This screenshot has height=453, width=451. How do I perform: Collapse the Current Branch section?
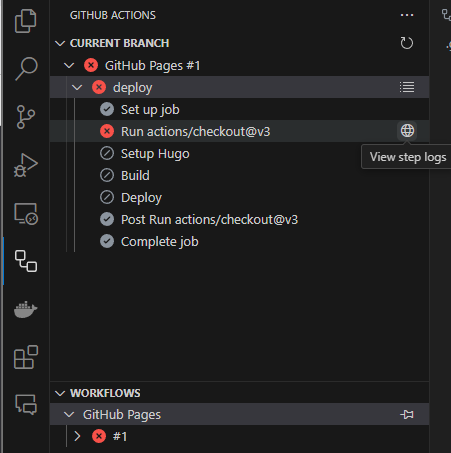(x=60, y=43)
